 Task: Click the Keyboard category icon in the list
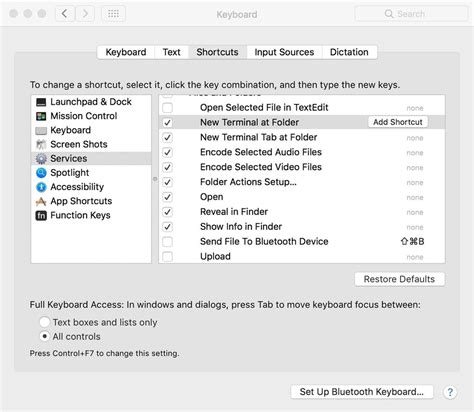41,131
